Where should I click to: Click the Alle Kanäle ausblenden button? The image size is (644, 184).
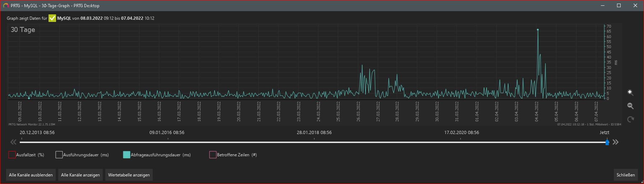pyautogui.click(x=31, y=175)
